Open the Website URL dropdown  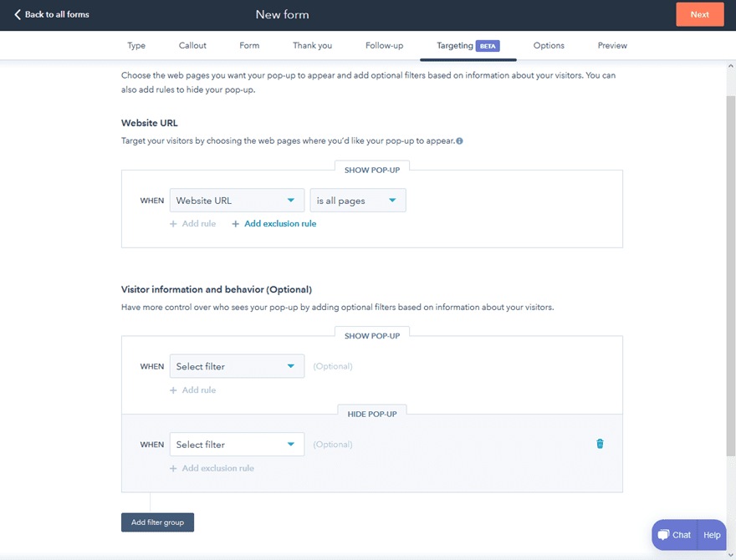[237, 201]
